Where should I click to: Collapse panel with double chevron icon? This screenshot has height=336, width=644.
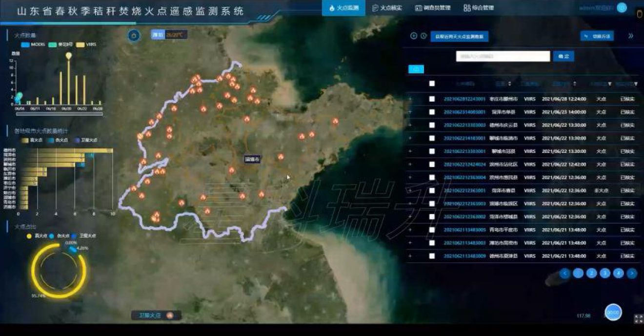click(x=630, y=36)
